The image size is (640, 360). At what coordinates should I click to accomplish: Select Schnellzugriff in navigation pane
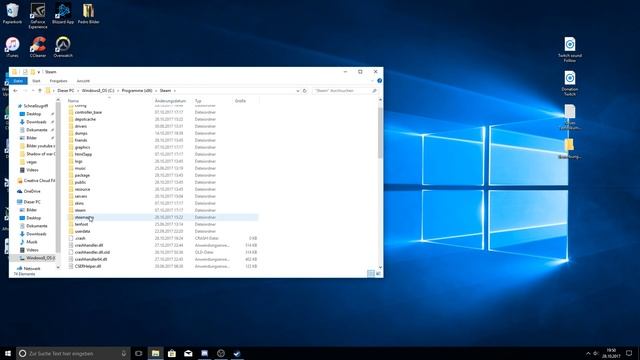(35, 106)
